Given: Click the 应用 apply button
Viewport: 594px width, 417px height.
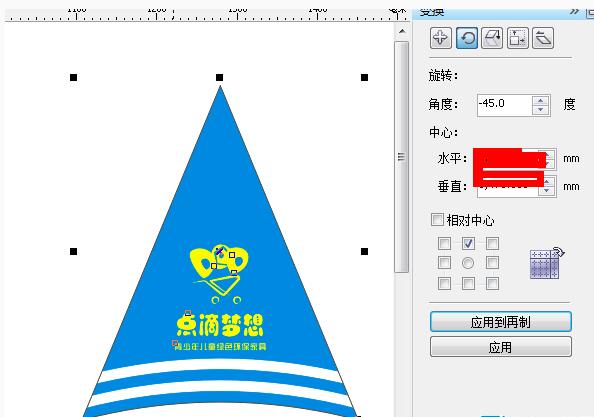Looking at the screenshot, I should pyautogui.click(x=500, y=347).
